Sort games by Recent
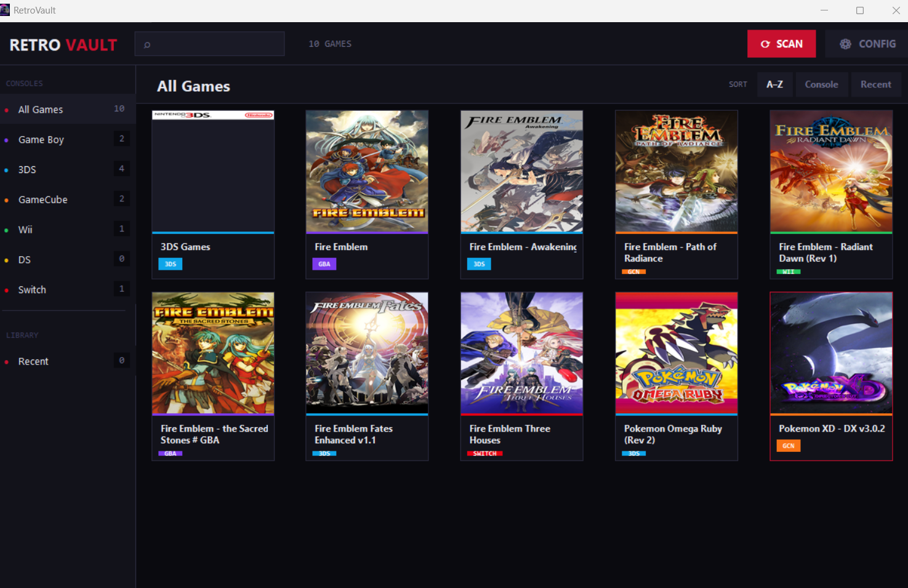 click(875, 84)
